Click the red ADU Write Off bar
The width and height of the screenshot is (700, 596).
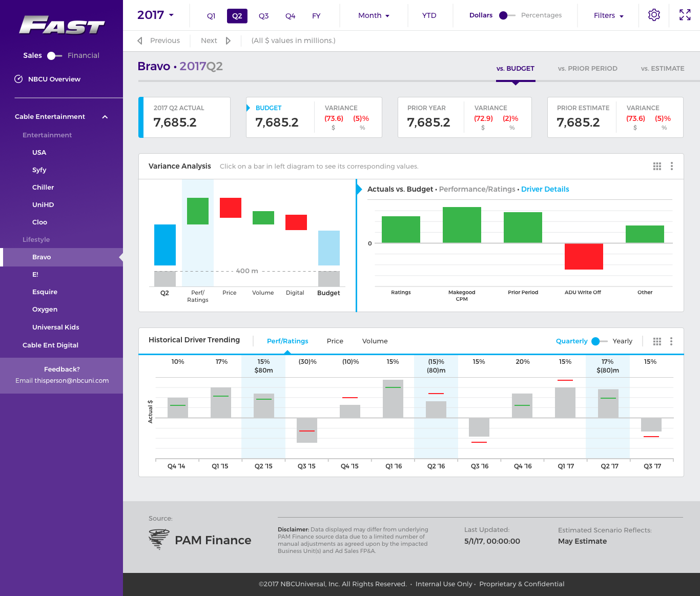pos(584,256)
